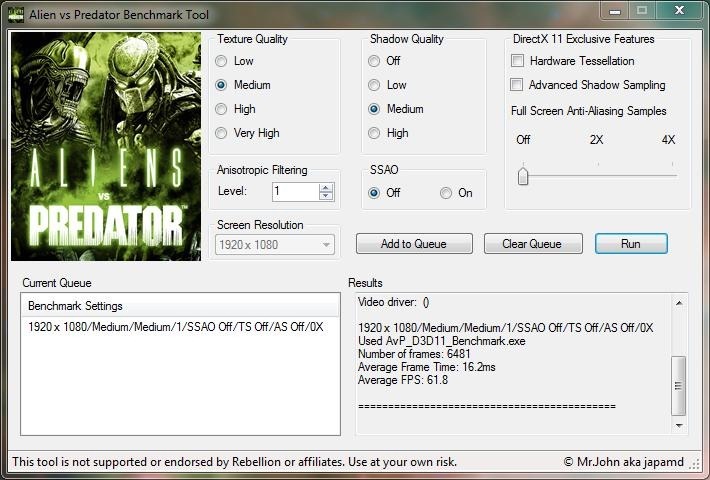710x480 pixels.
Task: Open the Screen Resolution dropdown
Action: [x=326, y=245]
